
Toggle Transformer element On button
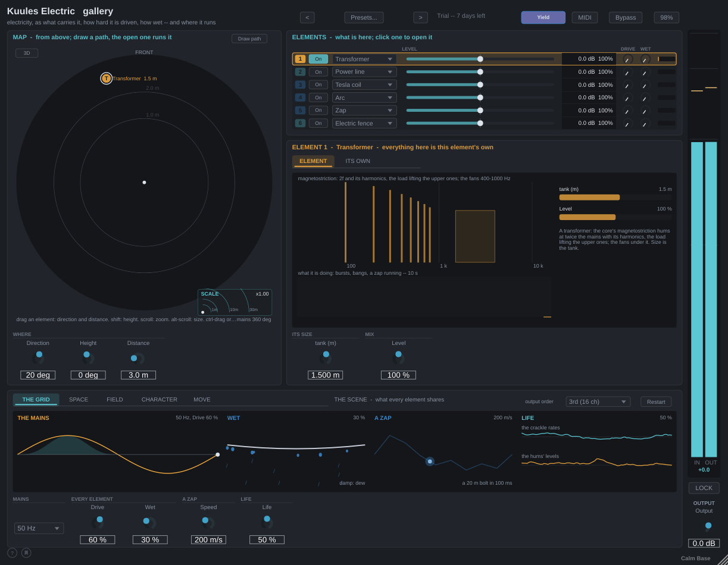[x=318, y=59]
